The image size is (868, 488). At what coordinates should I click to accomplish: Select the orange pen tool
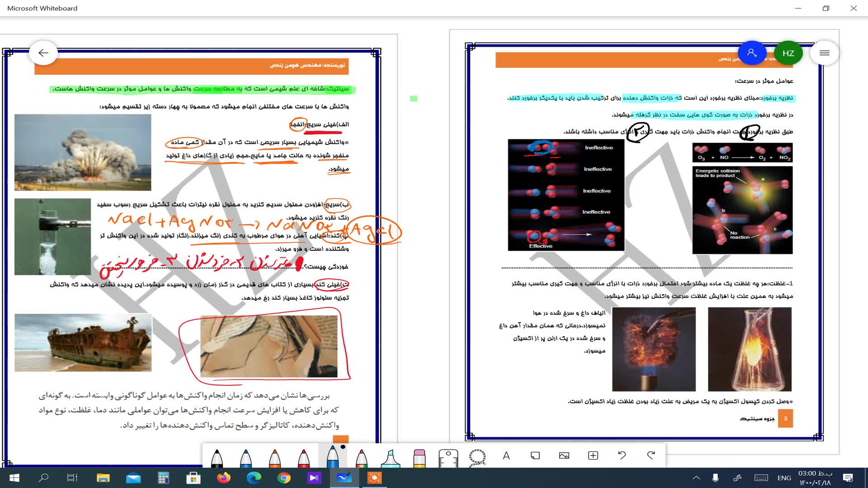(x=275, y=457)
